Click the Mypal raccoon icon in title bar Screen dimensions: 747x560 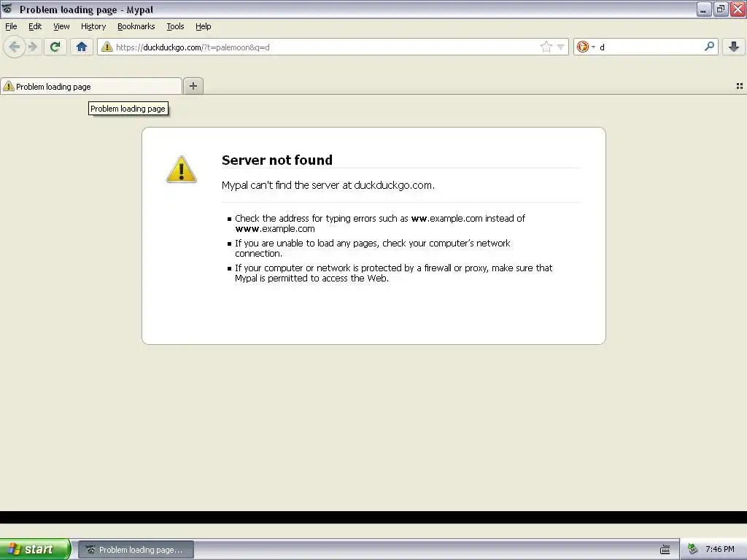7,9
